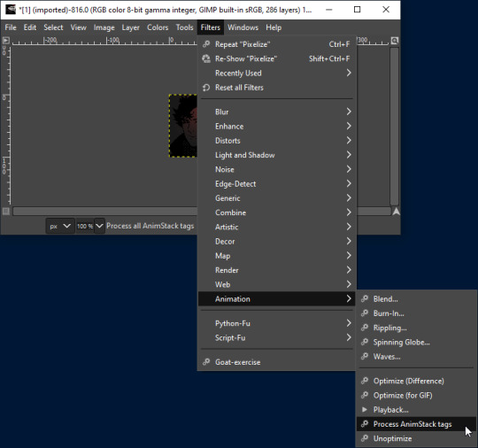
Task: Open the File menu
Action: click(x=11, y=27)
